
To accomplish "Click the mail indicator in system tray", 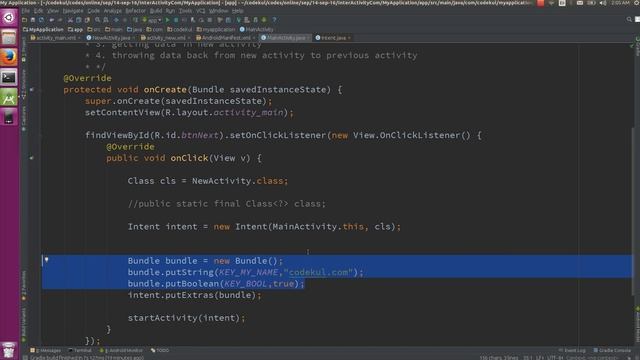I will point(580,3).
